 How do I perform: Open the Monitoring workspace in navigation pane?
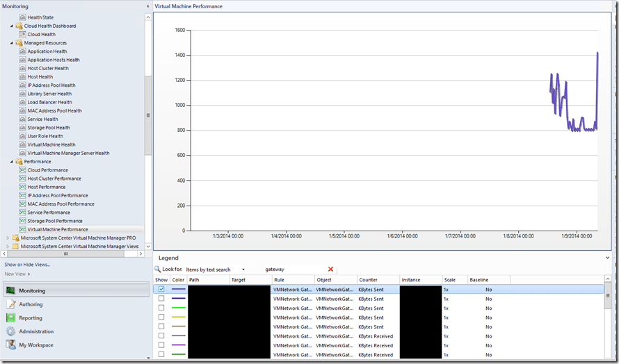click(32, 291)
